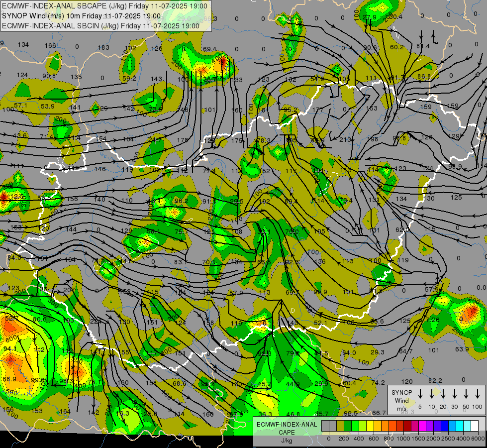Click the SYNOP Wind 10m title line
Screen dimensions: 487x448
(82, 16)
